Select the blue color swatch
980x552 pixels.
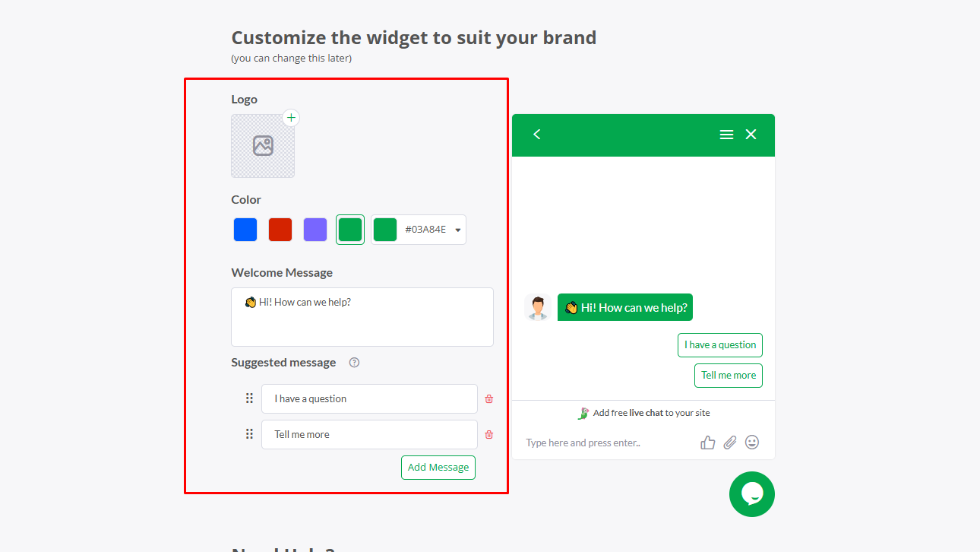[x=245, y=229]
